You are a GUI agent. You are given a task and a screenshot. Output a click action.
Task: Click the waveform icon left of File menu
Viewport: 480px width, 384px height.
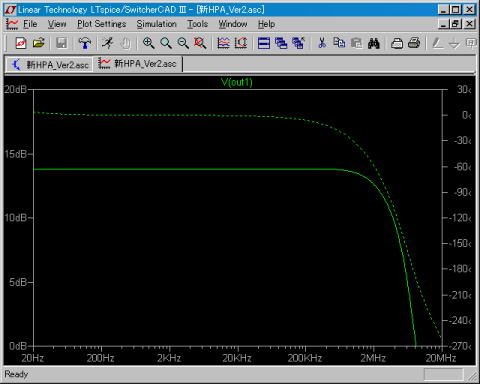tap(12, 24)
